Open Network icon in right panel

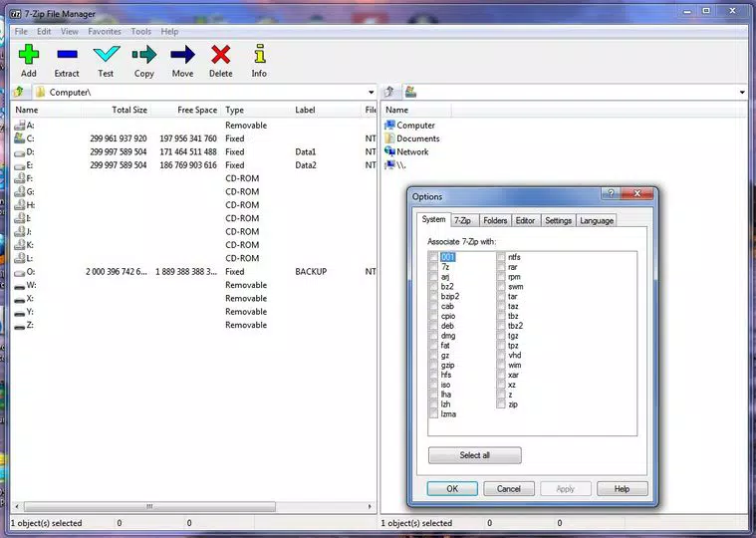click(x=389, y=151)
